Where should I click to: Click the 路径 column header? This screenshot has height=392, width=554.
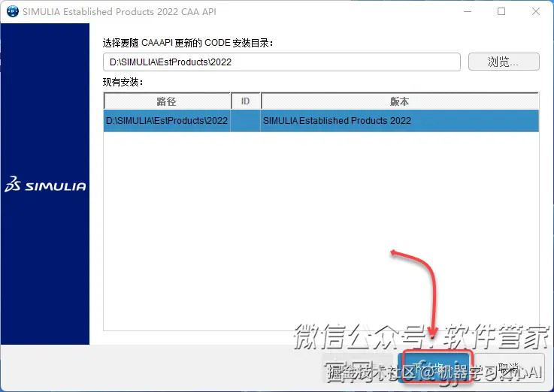tap(167, 101)
